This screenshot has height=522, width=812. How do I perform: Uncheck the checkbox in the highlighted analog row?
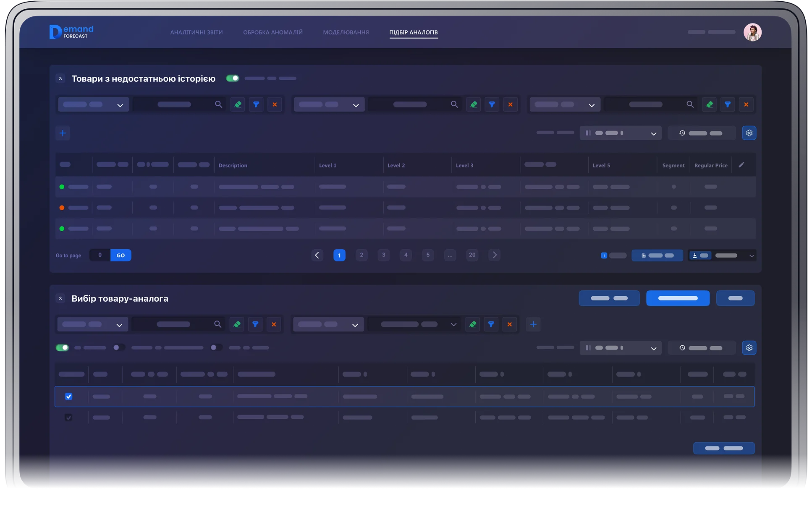coord(69,397)
